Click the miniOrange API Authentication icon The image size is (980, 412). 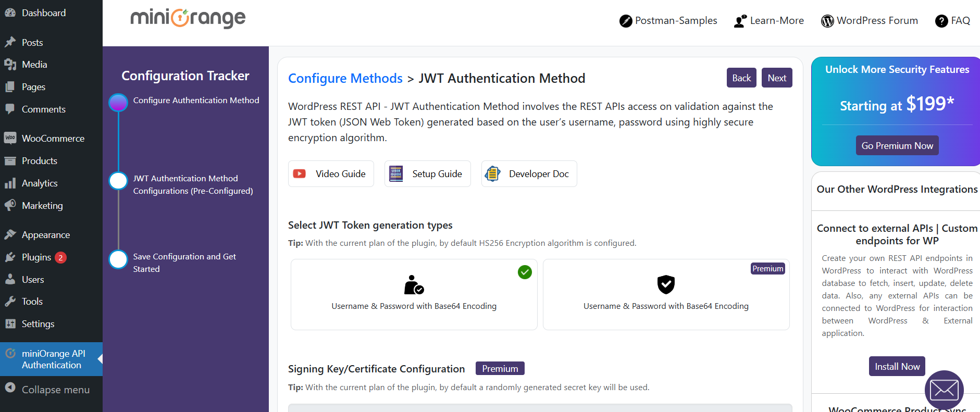coord(10,354)
